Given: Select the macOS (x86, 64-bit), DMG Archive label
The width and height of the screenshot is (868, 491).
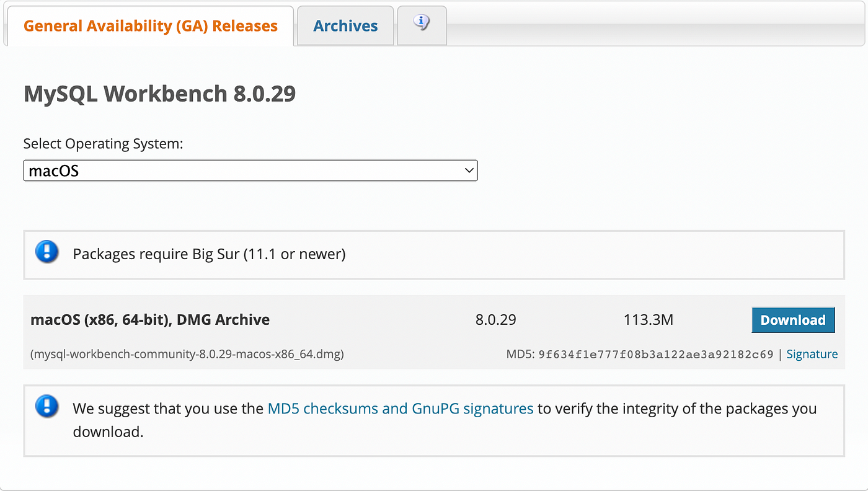Looking at the screenshot, I should coord(150,319).
